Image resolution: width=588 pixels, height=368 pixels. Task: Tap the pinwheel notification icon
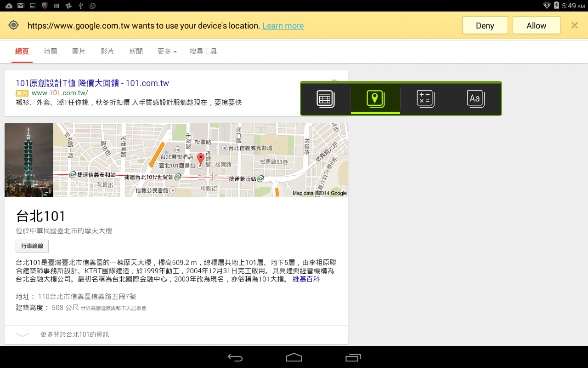coord(68,6)
